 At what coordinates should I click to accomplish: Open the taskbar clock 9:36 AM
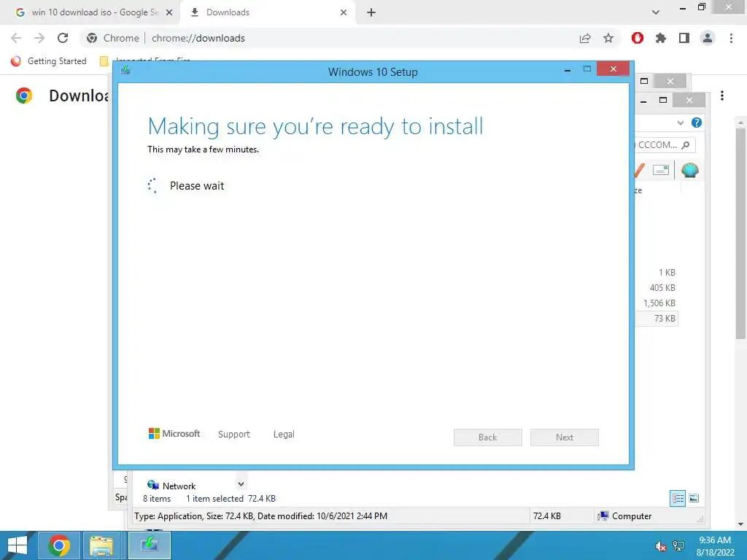715,546
